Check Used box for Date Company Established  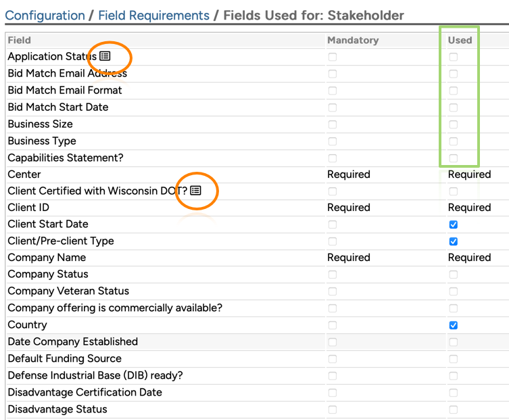click(454, 342)
